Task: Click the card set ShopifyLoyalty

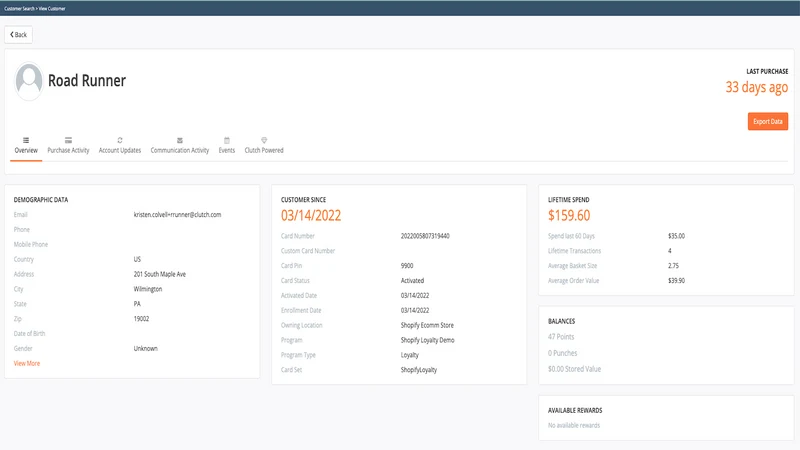Action: click(x=419, y=370)
